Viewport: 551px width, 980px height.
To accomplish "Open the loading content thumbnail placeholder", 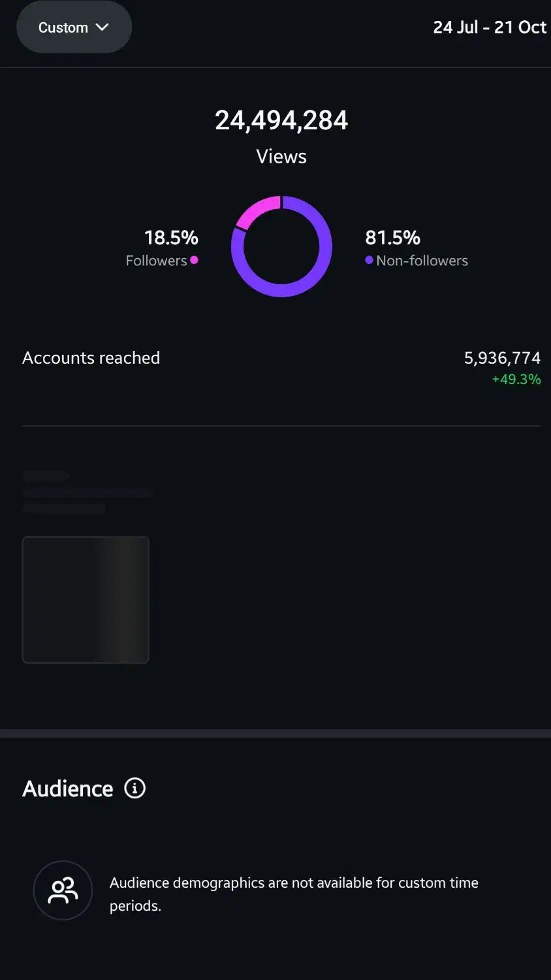I will tap(86, 600).
